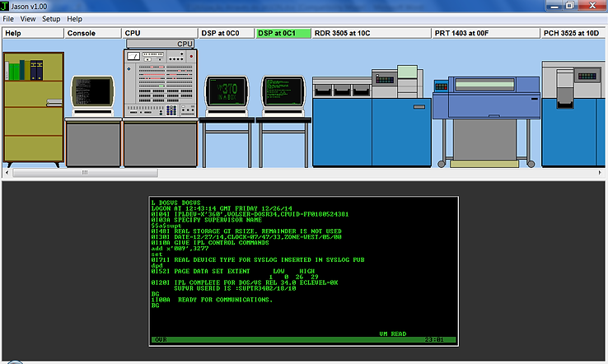
Task: Click the horizontal scrollbar thumb under devices
Action: (86, 172)
